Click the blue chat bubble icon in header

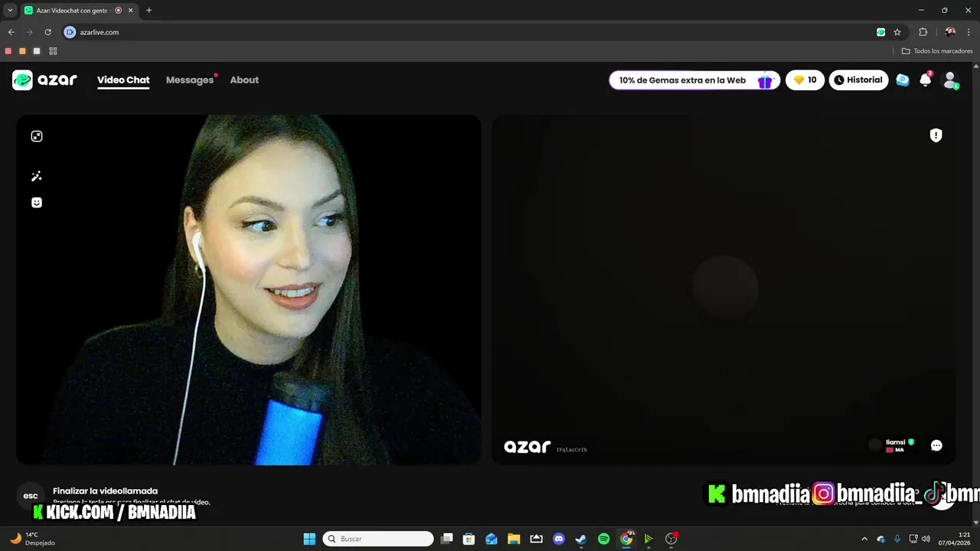coord(903,80)
